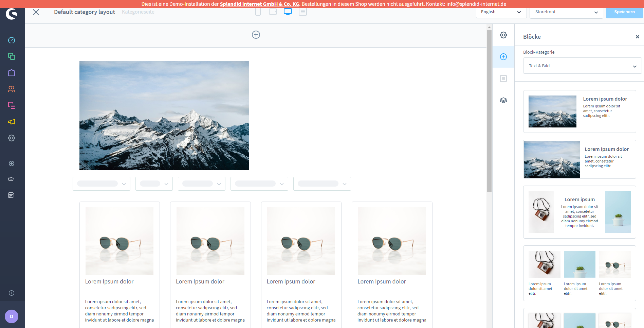This screenshot has width=644, height=328.
Task: Click the Default category layout title
Action: click(x=85, y=12)
